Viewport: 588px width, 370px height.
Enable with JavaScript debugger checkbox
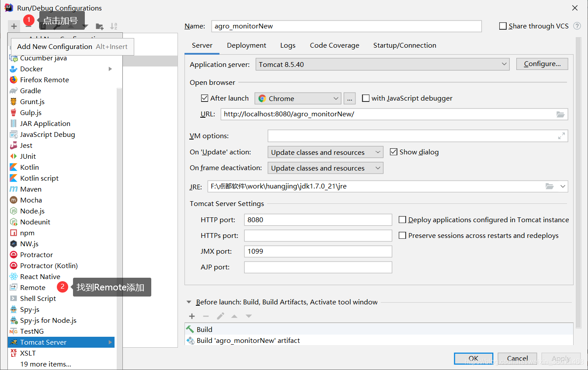(x=365, y=98)
